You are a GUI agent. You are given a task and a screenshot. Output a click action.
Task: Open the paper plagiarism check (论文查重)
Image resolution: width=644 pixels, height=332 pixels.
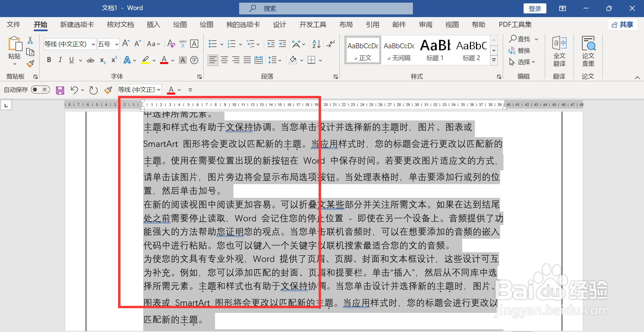pyautogui.click(x=588, y=51)
